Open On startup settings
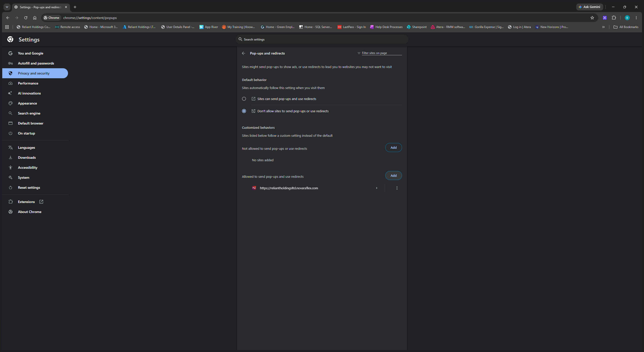The width and height of the screenshot is (644, 352). tap(35, 133)
